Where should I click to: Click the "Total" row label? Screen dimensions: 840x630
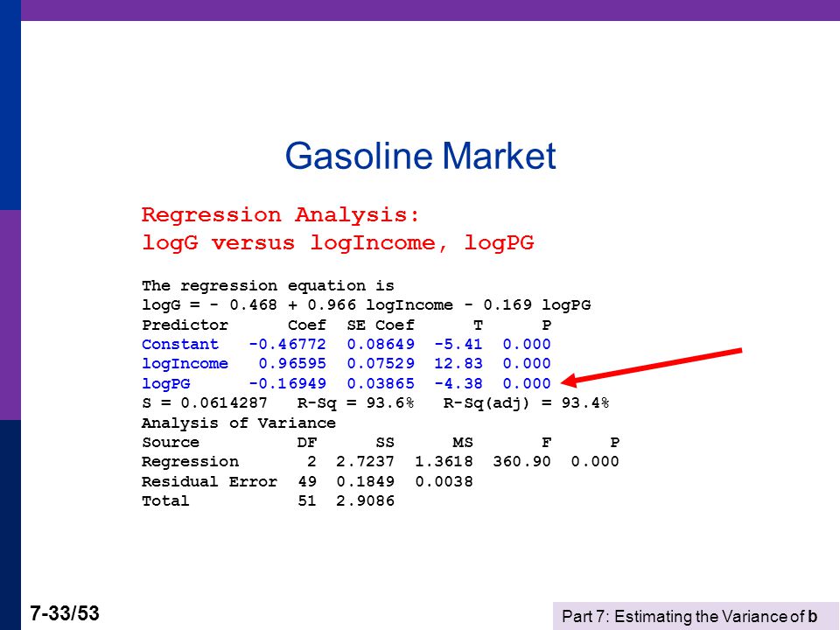165,500
